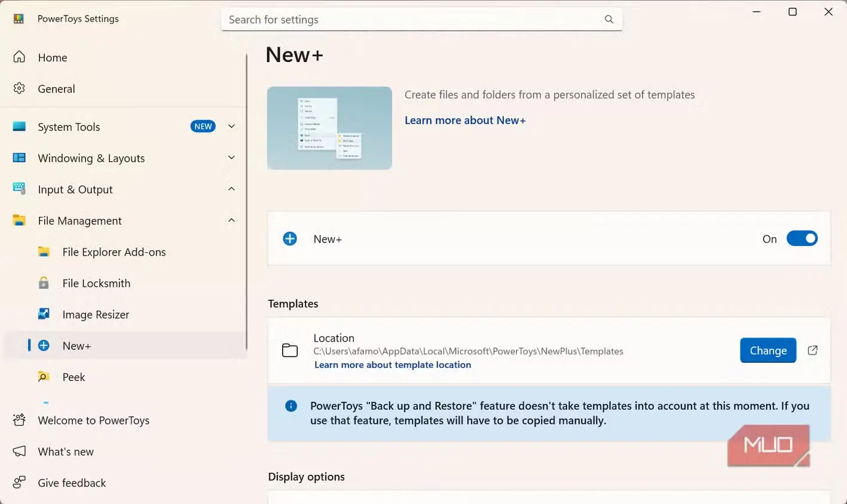
Task: Open templates folder with external link icon
Action: coord(812,351)
